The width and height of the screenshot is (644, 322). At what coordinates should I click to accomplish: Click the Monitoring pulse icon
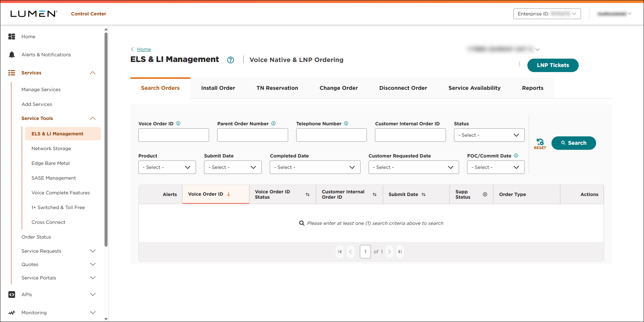12,313
